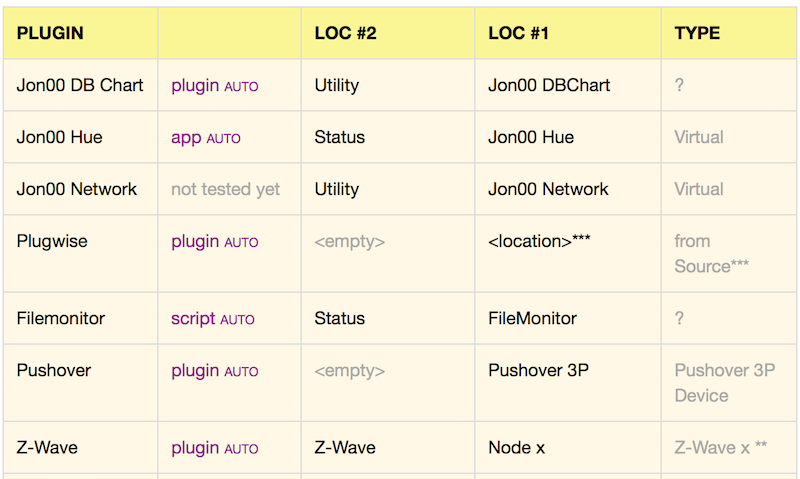This screenshot has width=800, height=479.
Task: Open the app link in Jon00 Hue row
Action: (186, 138)
